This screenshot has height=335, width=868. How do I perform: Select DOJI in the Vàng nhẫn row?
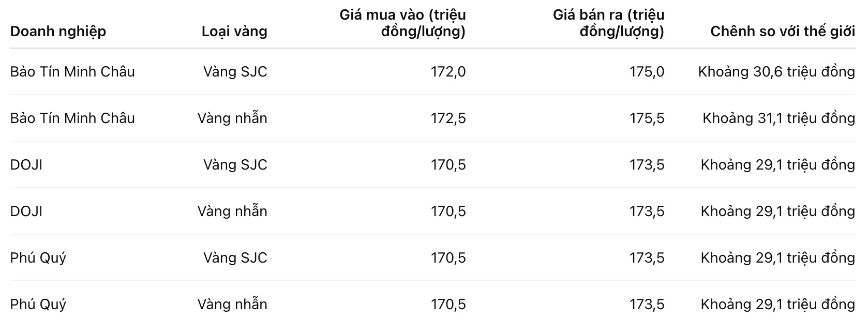click(x=26, y=211)
